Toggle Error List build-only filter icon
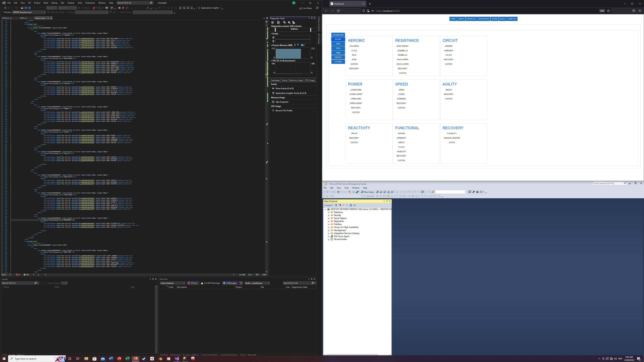Screen dimensions: 644x362 (241, 283)
